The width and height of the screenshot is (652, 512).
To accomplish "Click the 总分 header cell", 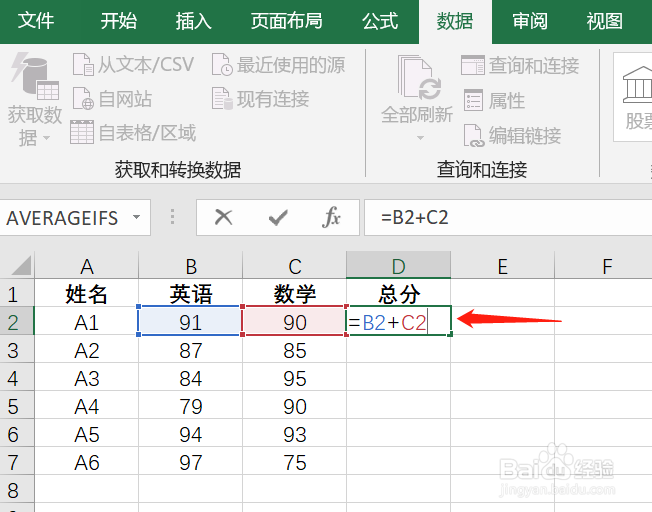I will pyautogui.click(x=398, y=294).
